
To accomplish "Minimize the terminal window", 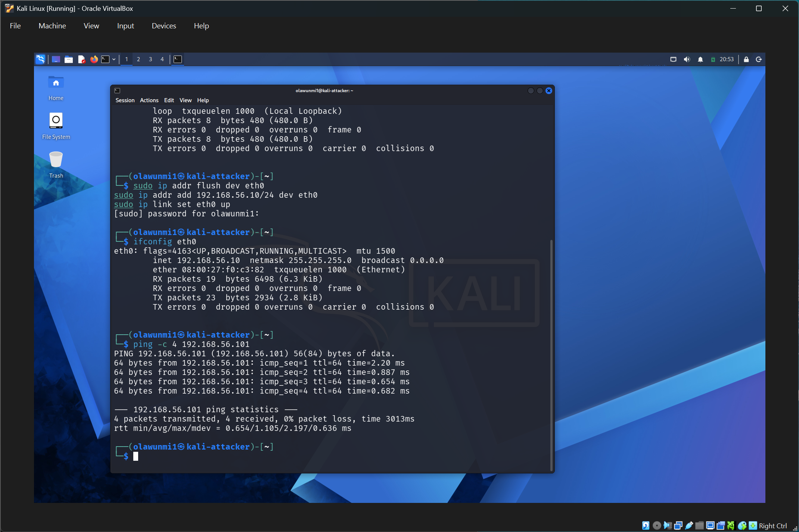I will tap(531, 91).
